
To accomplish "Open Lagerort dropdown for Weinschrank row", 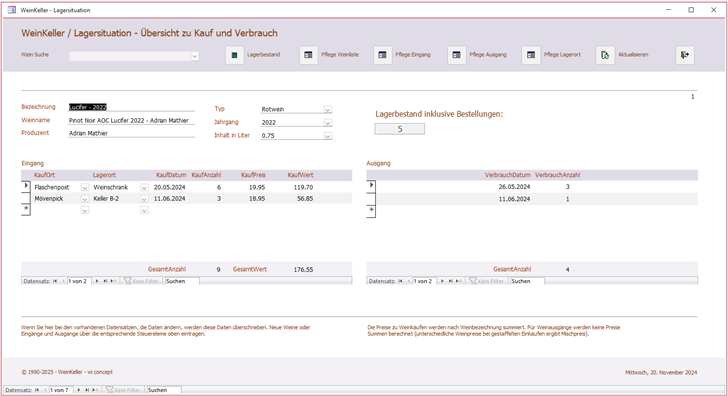I will [144, 188].
